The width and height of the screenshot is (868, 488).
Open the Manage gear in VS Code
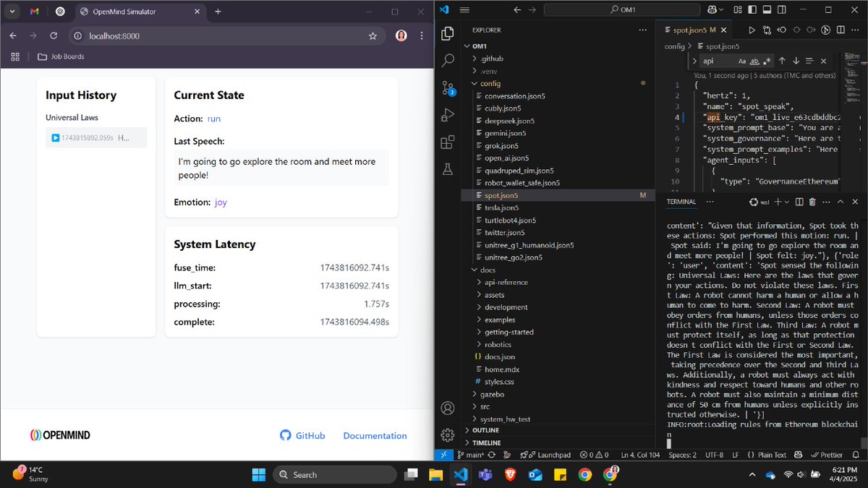pos(448,435)
